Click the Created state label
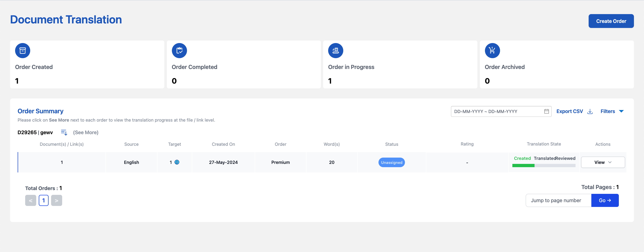The width and height of the screenshot is (644, 252). click(x=522, y=158)
